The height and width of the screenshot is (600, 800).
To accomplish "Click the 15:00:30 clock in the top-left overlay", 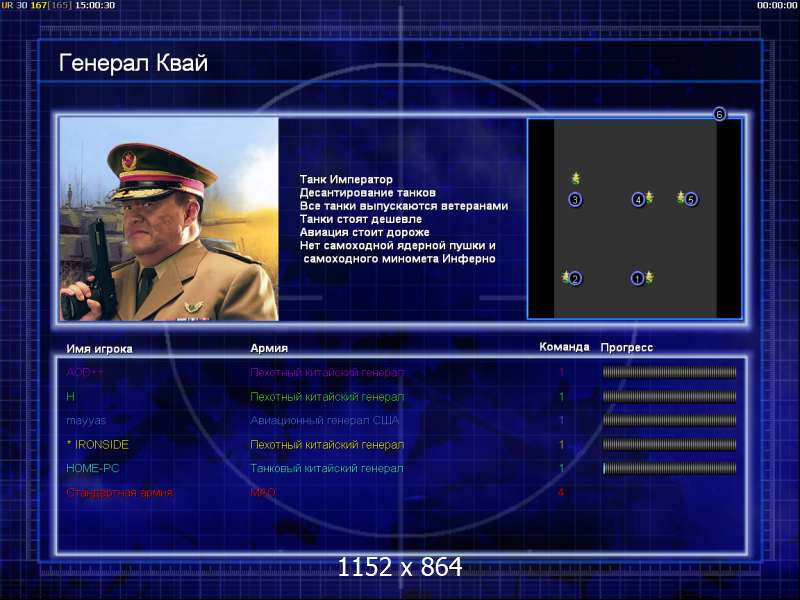I will (95, 5).
